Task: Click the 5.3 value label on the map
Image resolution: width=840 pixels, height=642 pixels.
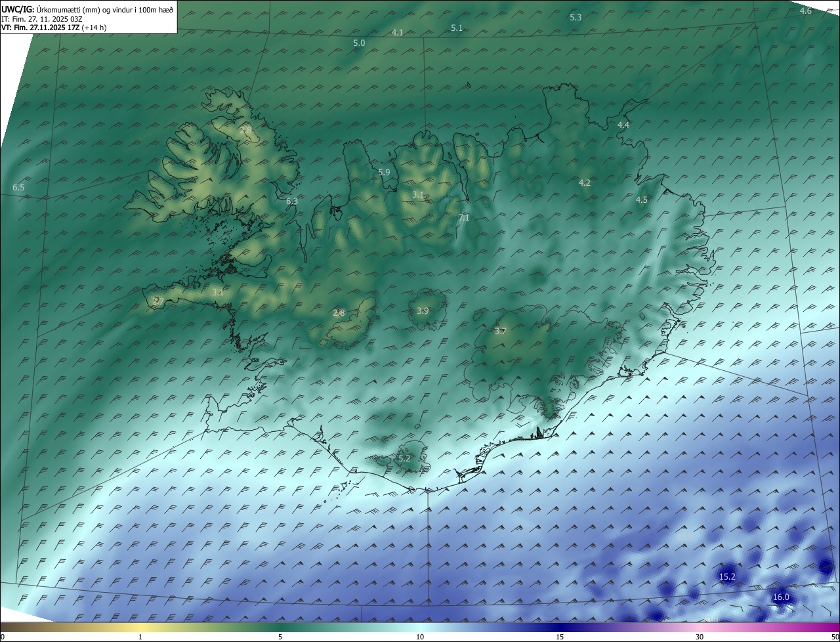Action: click(x=576, y=18)
